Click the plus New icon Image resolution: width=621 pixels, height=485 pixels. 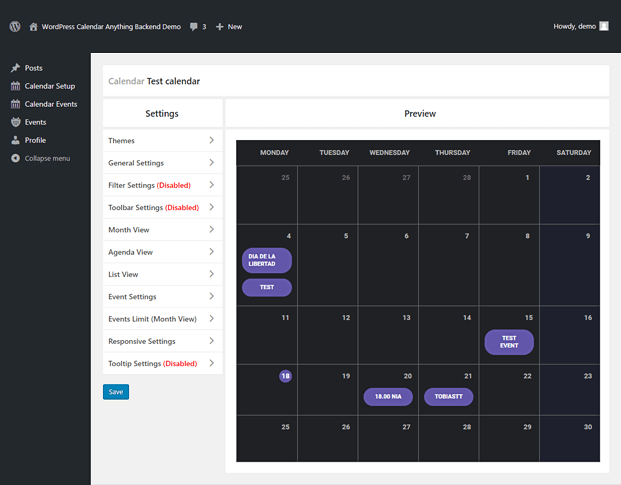pos(219,27)
